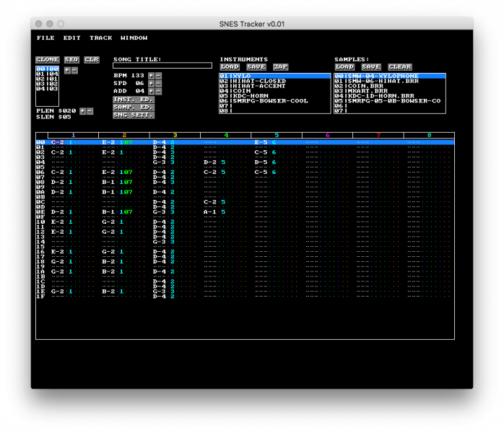Increase ADD value with plus button

tap(151, 91)
